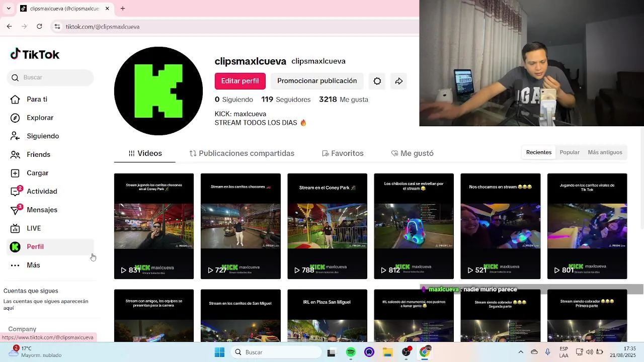Click browser forward arrow
Screen dimensions: 644x362
(24, 27)
